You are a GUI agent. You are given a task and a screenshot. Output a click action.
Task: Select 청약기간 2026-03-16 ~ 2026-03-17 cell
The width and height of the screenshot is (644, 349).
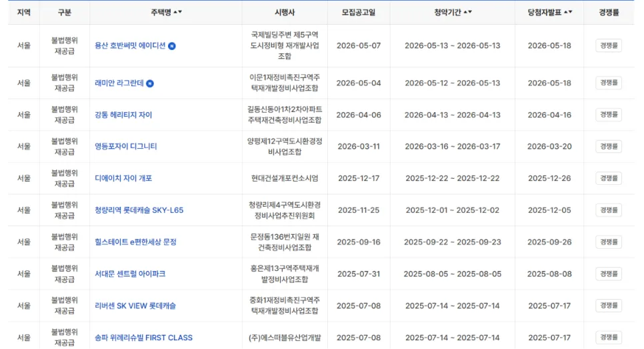(452, 146)
